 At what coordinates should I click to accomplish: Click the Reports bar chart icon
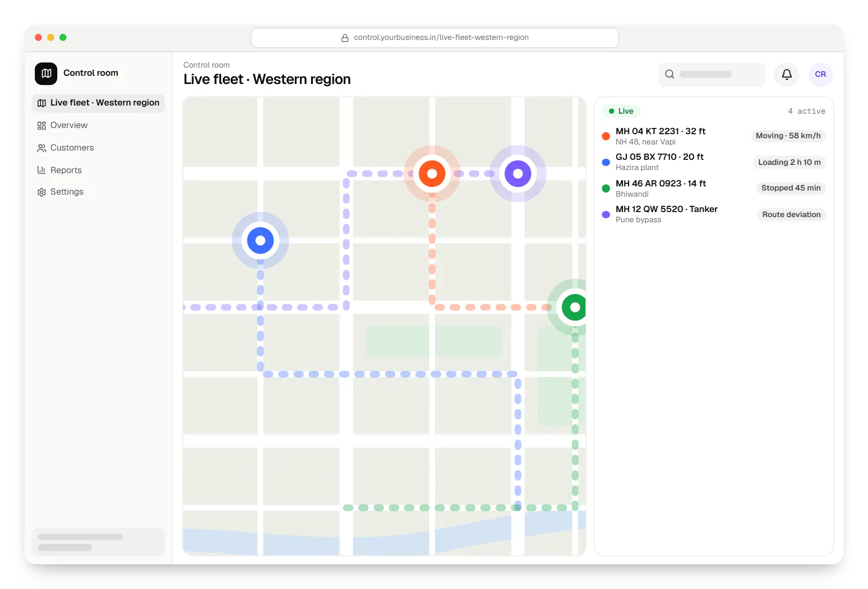[x=41, y=170]
